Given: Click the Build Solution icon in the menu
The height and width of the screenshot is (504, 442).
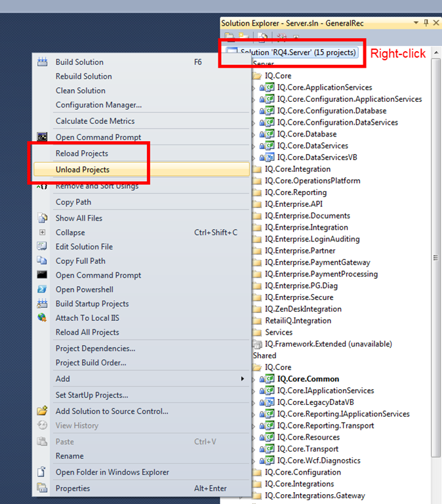Looking at the screenshot, I should 42,62.
